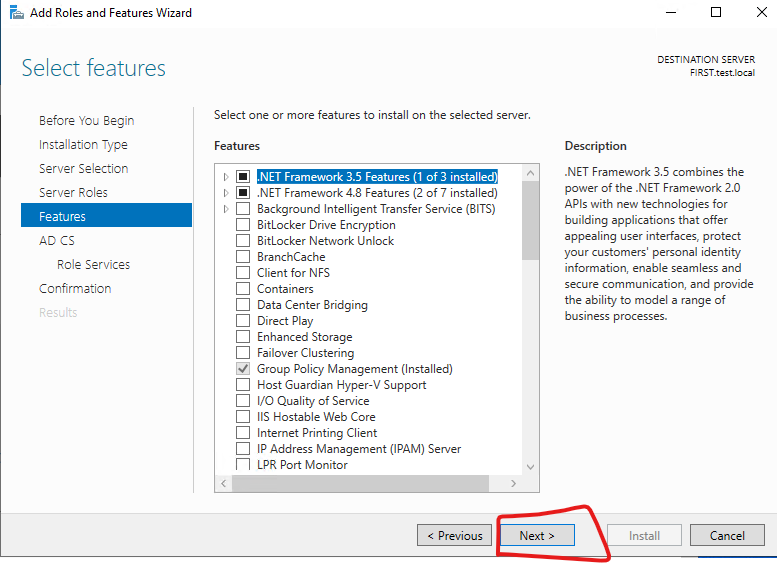Expand .NET Framework 3.5 Features node

point(226,177)
